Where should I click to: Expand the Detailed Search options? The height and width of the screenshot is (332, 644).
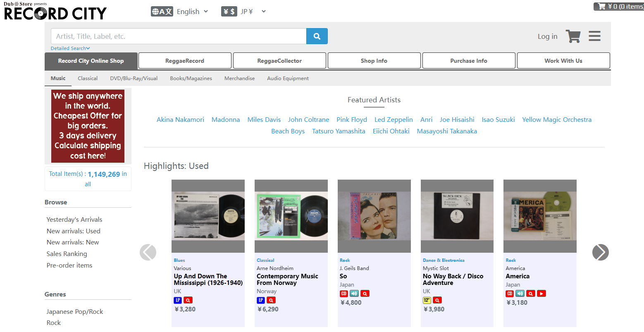[70, 48]
